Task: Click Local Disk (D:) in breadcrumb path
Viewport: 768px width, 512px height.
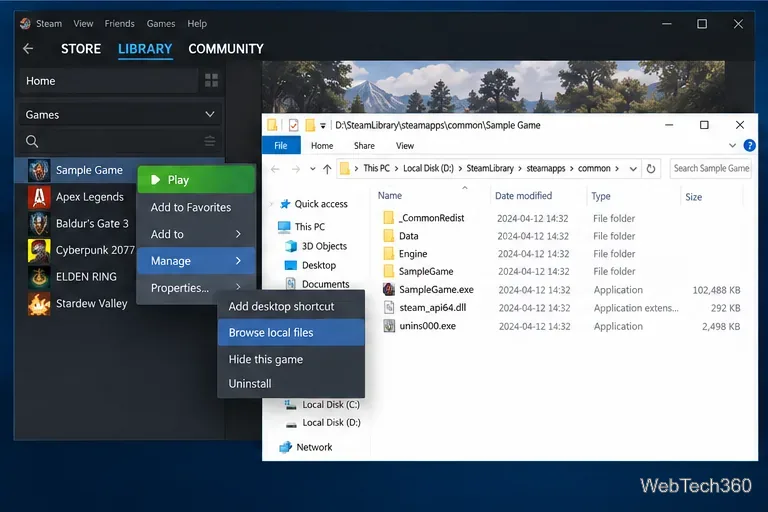Action: point(428,169)
